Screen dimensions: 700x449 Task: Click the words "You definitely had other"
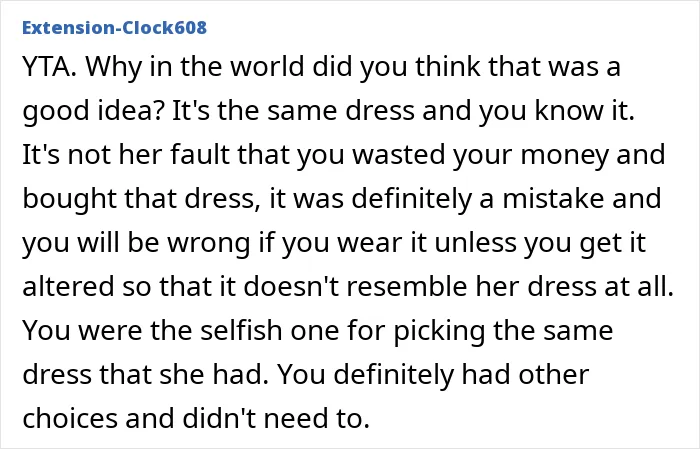(433, 374)
